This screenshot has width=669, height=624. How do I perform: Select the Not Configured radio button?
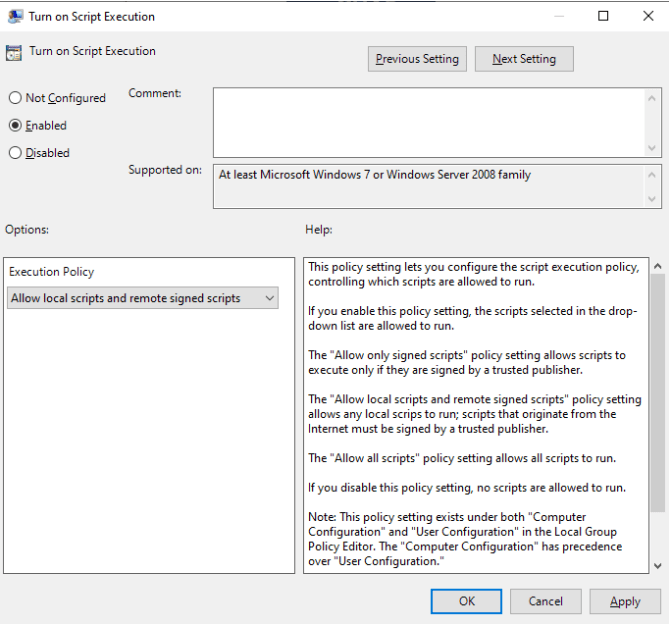tap(15, 98)
